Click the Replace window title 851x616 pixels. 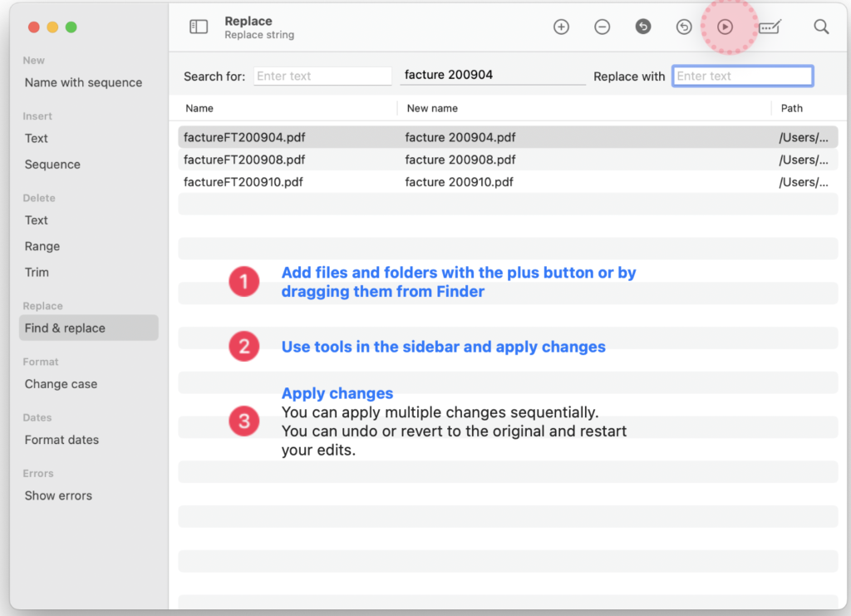[248, 21]
